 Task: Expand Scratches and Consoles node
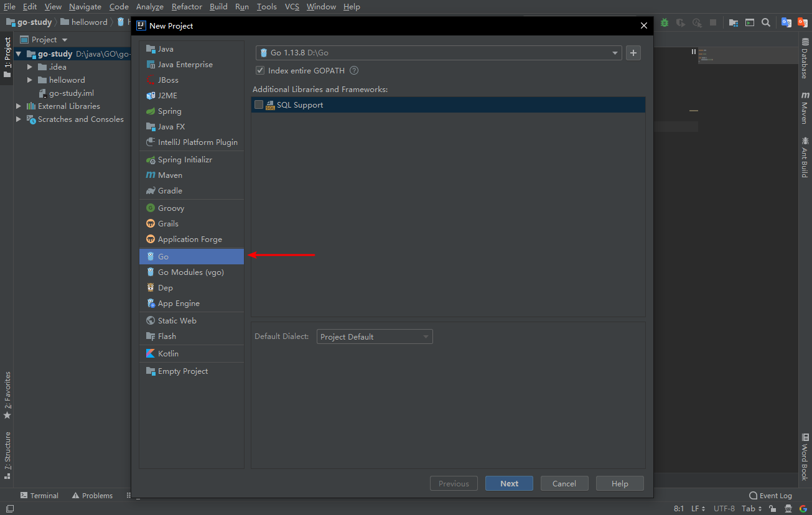tap(19, 119)
